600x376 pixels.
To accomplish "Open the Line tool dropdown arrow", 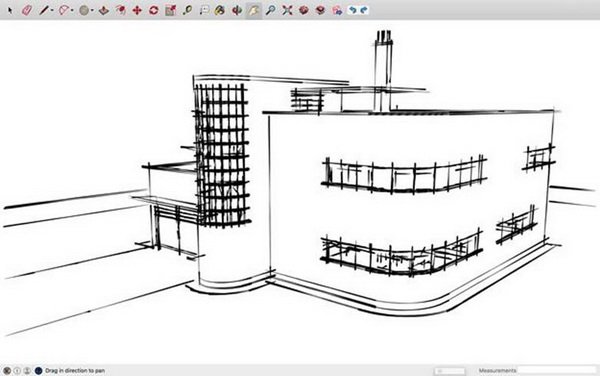I will pos(52,11).
